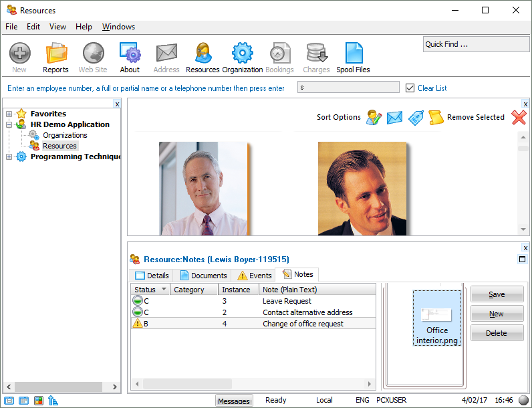Viewport: 532px width, 408px height.
Task: Click the Sort Options label
Action: pos(339,117)
